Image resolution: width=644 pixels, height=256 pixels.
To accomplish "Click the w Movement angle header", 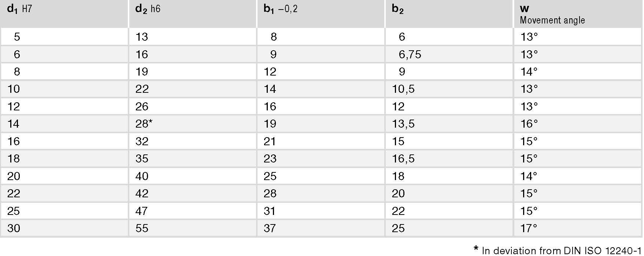I will 578,14.
